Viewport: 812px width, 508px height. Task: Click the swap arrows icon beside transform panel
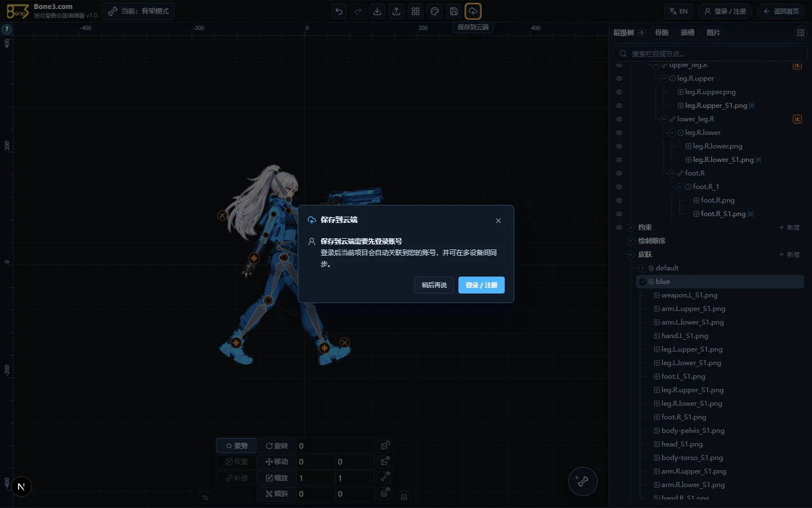tap(205, 497)
